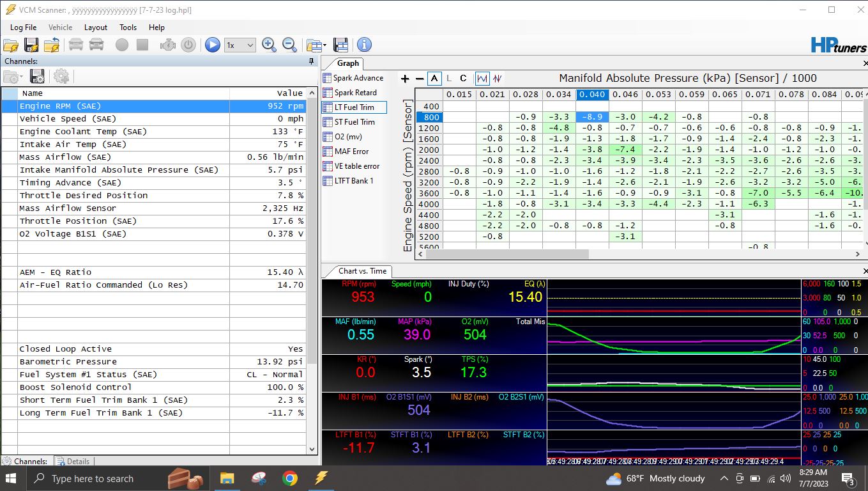868x491 pixels.
Task: Click the add channel gear icon
Action: [61, 77]
